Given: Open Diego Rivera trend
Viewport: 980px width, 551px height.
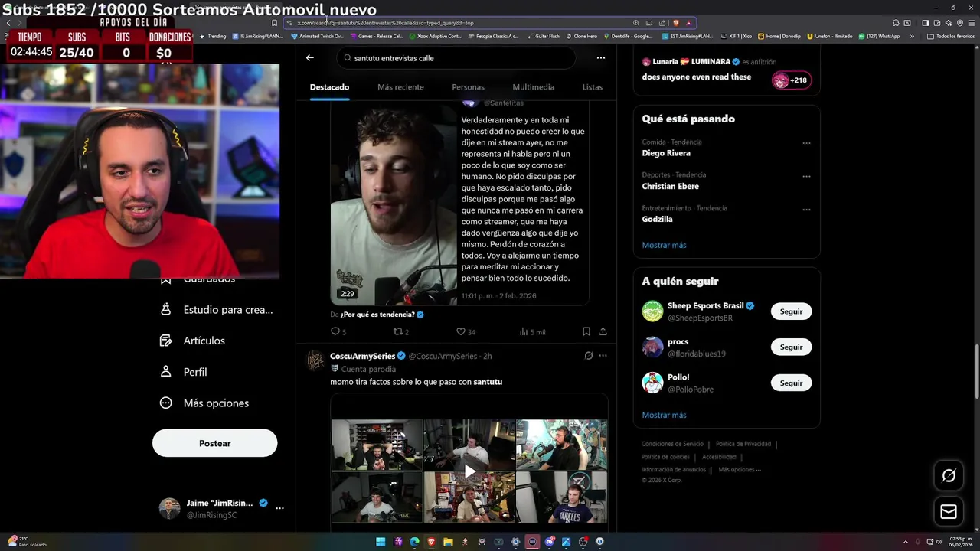Looking at the screenshot, I should pos(666,153).
